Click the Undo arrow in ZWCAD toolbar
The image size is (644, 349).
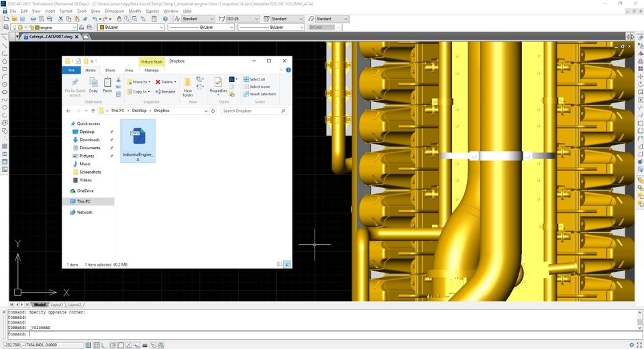click(x=95, y=19)
